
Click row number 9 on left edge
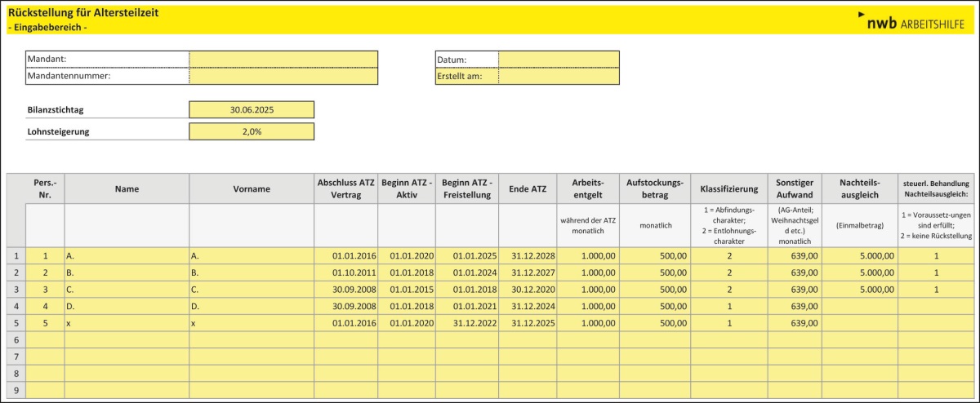pos(16,391)
